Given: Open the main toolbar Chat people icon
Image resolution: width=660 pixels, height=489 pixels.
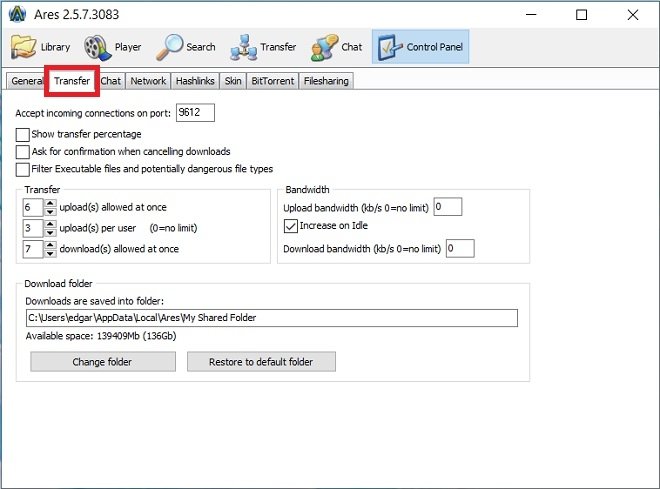Looking at the screenshot, I should [324, 48].
